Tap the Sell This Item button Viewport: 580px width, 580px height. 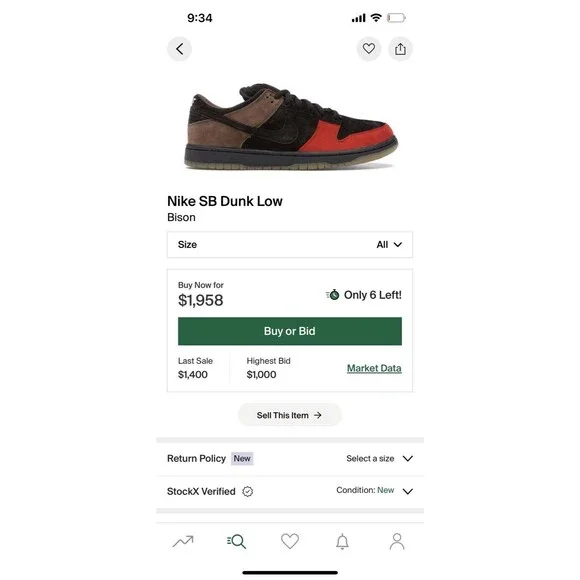click(x=289, y=415)
